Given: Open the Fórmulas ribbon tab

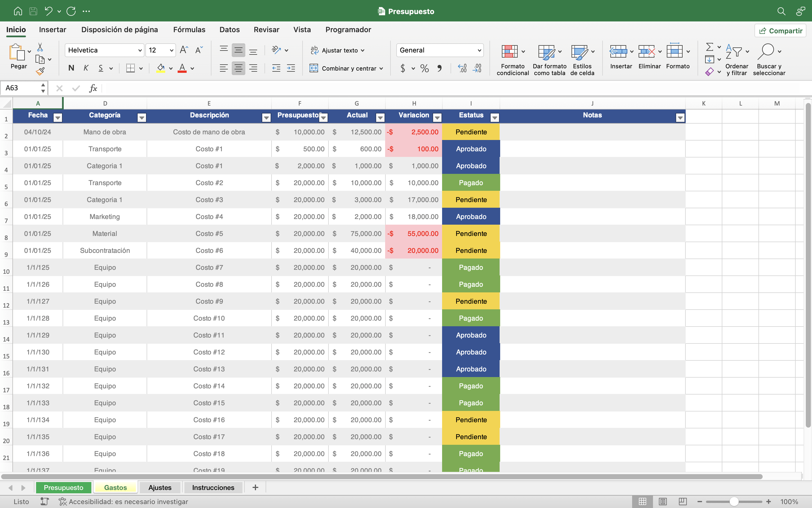Looking at the screenshot, I should pos(189,30).
